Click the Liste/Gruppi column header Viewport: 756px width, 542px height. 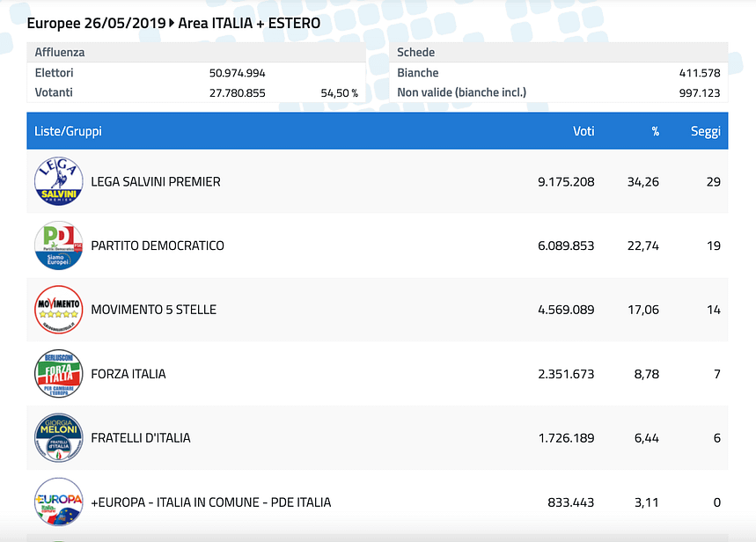click(x=68, y=131)
